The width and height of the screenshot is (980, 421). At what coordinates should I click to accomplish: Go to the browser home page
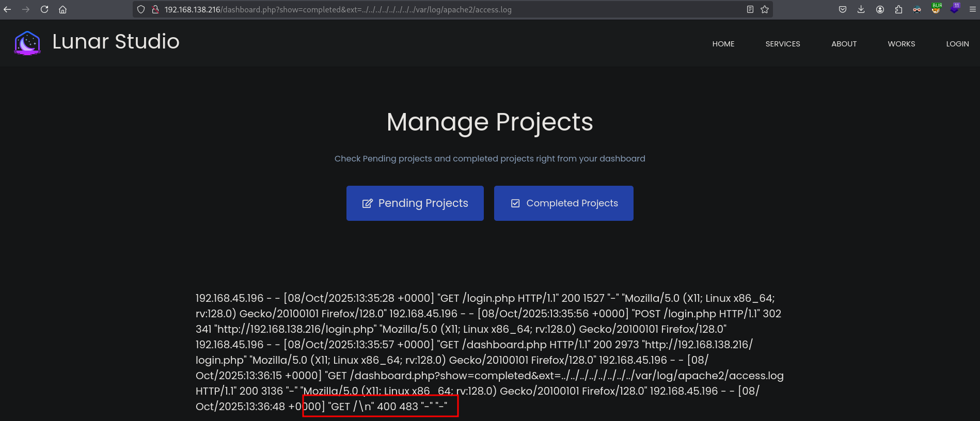pos(62,9)
